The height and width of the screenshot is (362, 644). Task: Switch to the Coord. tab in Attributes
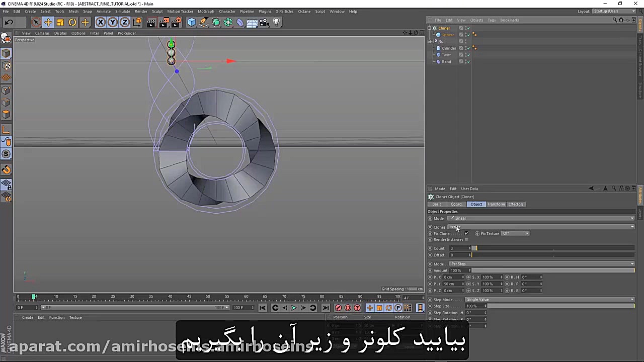[x=456, y=204]
